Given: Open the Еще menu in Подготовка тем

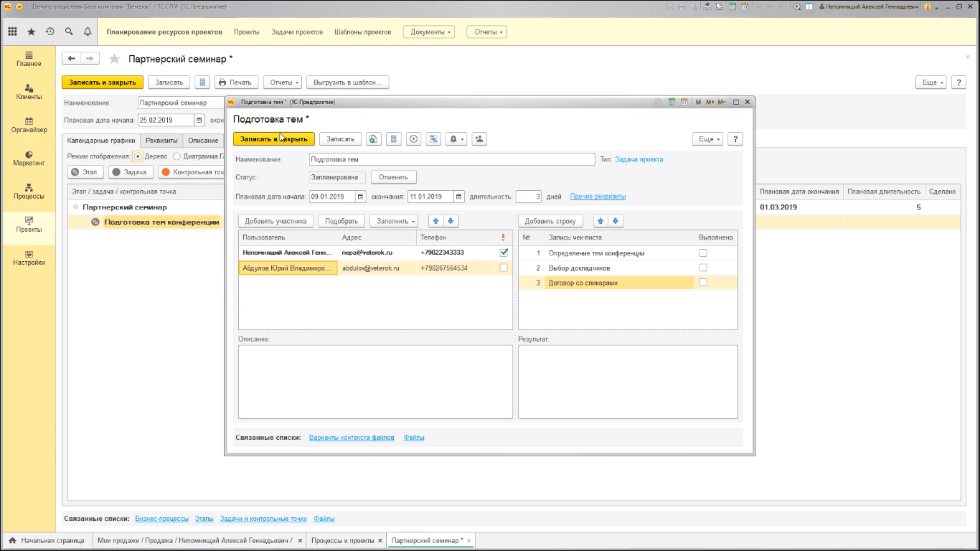Looking at the screenshot, I should [707, 139].
